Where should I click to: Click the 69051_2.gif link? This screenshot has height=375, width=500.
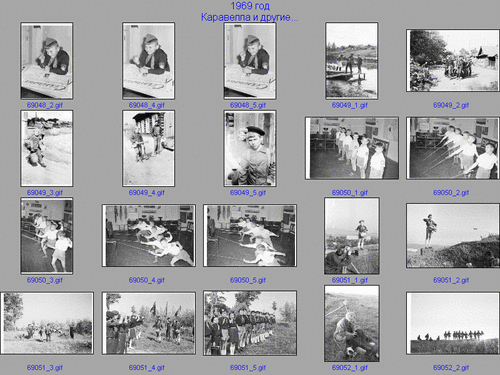pos(451,280)
